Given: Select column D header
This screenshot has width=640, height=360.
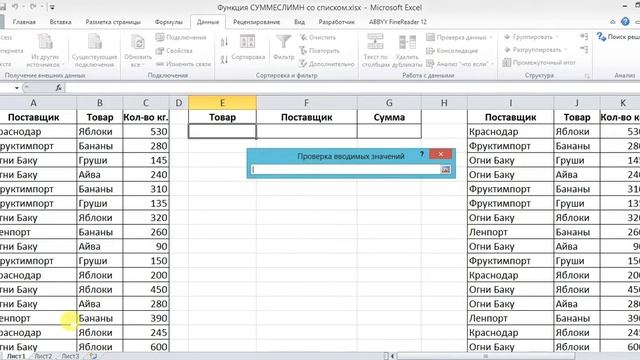Looking at the screenshot, I should click(x=179, y=103).
